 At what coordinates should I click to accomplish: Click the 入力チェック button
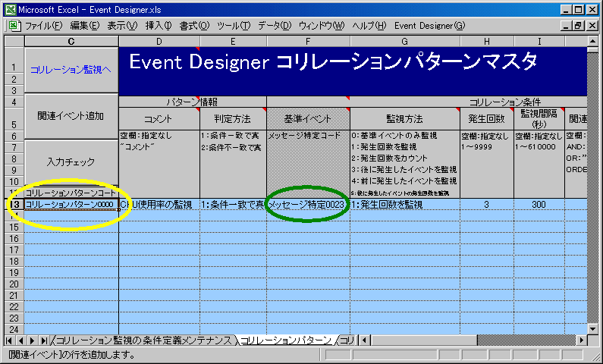[71, 162]
